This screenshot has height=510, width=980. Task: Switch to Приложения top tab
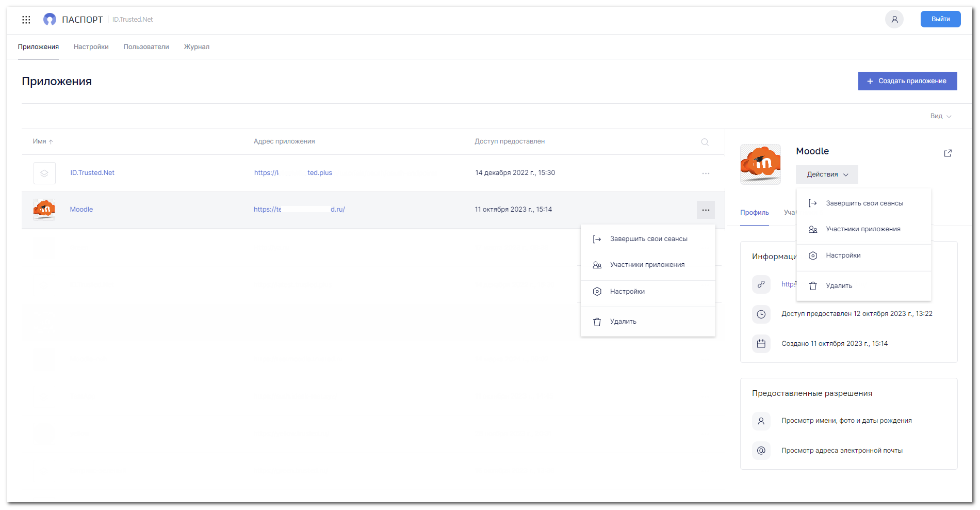pos(38,47)
